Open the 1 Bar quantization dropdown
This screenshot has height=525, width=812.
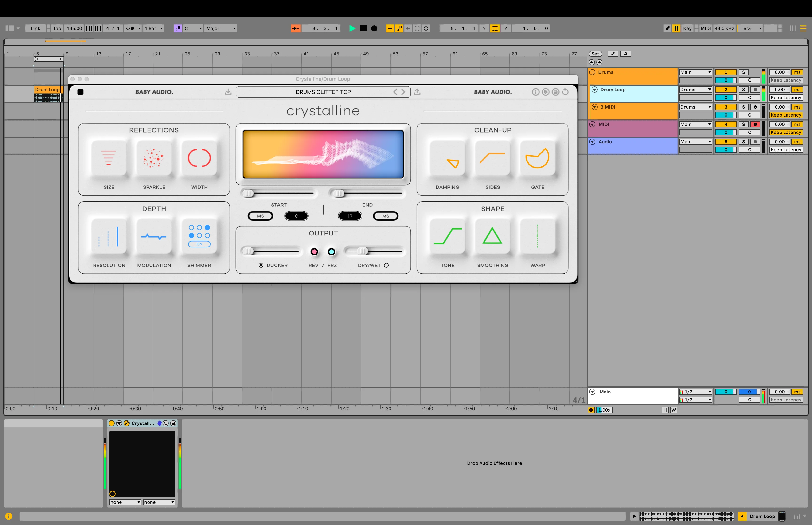tap(154, 29)
